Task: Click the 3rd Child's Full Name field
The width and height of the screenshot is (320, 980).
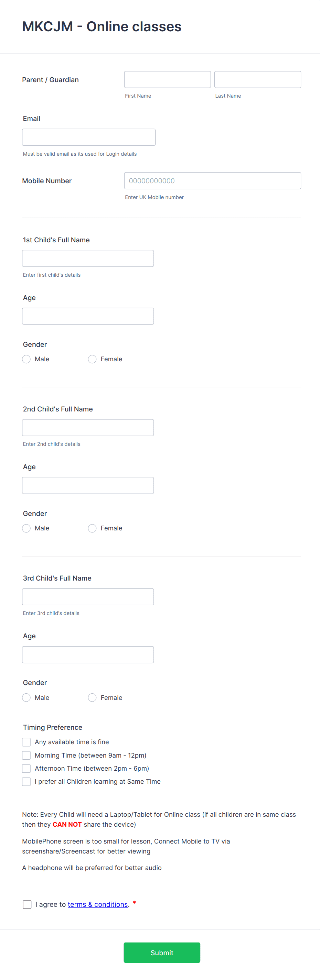Action: tap(88, 597)
